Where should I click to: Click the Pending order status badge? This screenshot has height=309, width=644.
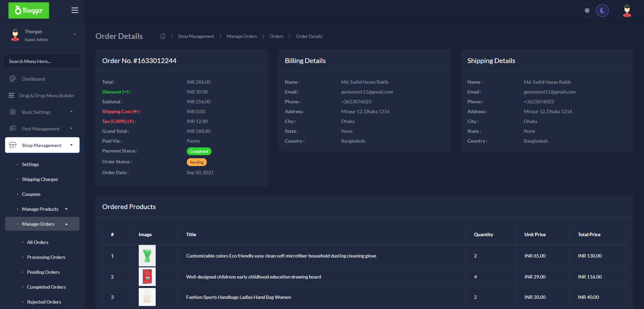pos(197,162)
